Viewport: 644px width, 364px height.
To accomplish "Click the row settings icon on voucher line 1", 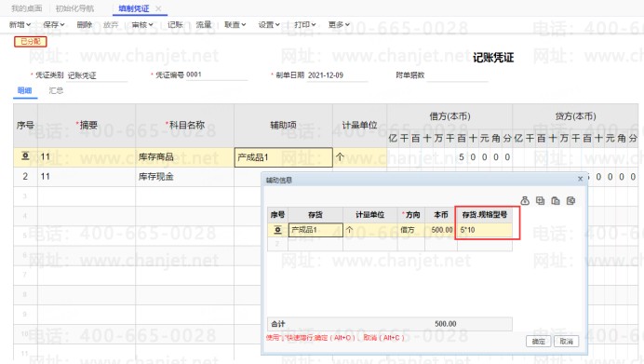I will click(25, 156).
